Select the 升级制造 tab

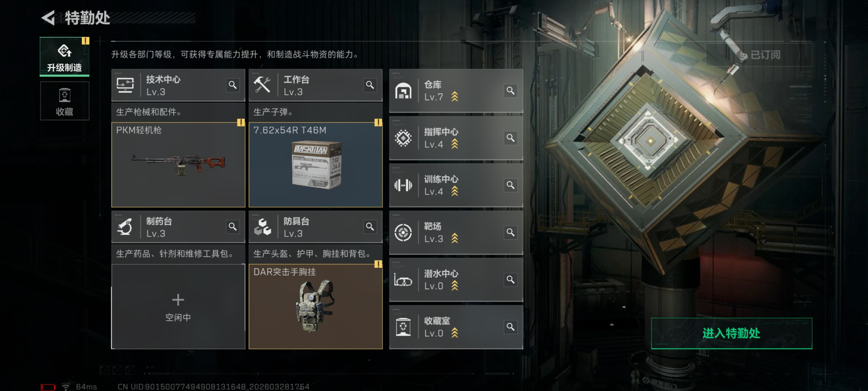pyautogui.click(x=64, y=57)
